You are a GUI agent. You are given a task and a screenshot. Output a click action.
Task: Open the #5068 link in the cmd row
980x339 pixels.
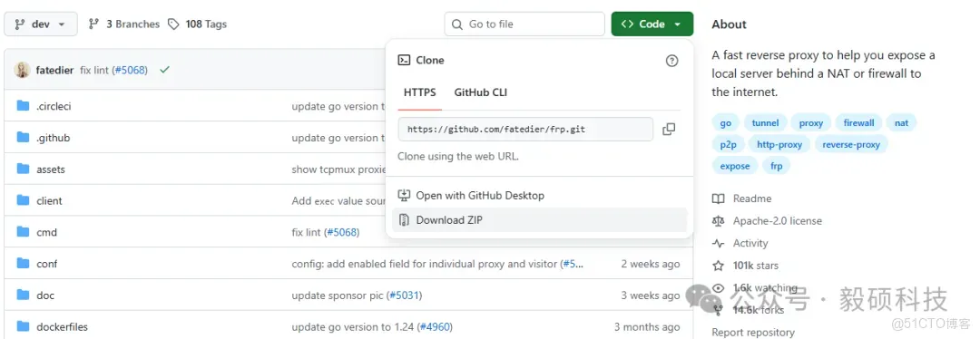(x=341, y=232)
